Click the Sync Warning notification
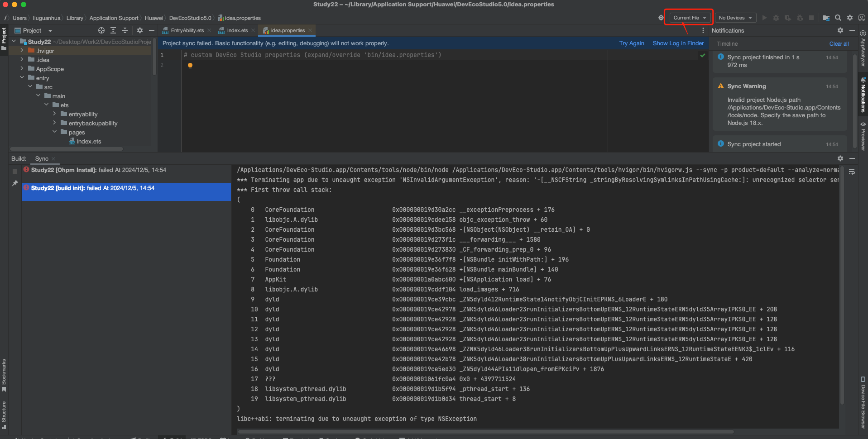 (780, 105)
